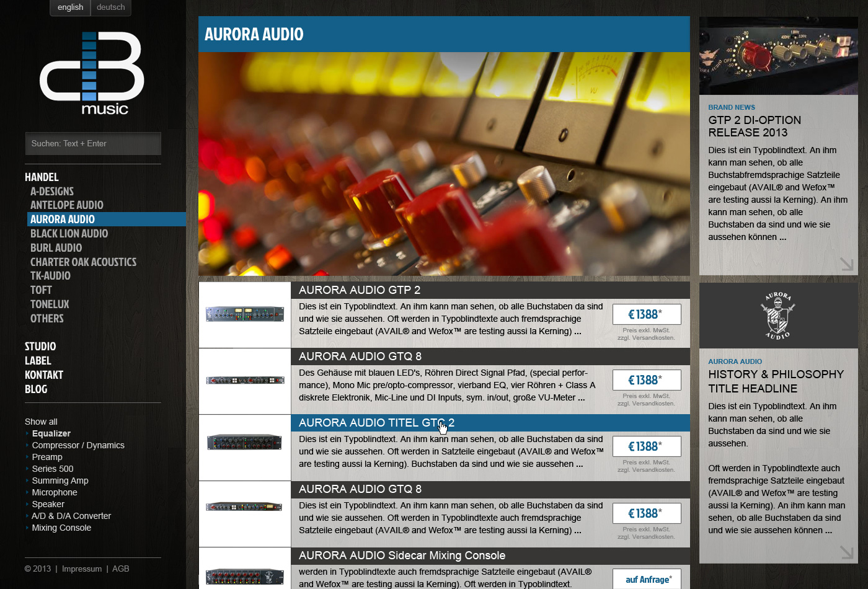Viewport: 868px width, 589px height.
Task: Select TOFT brand
Action: pos(41,290)
